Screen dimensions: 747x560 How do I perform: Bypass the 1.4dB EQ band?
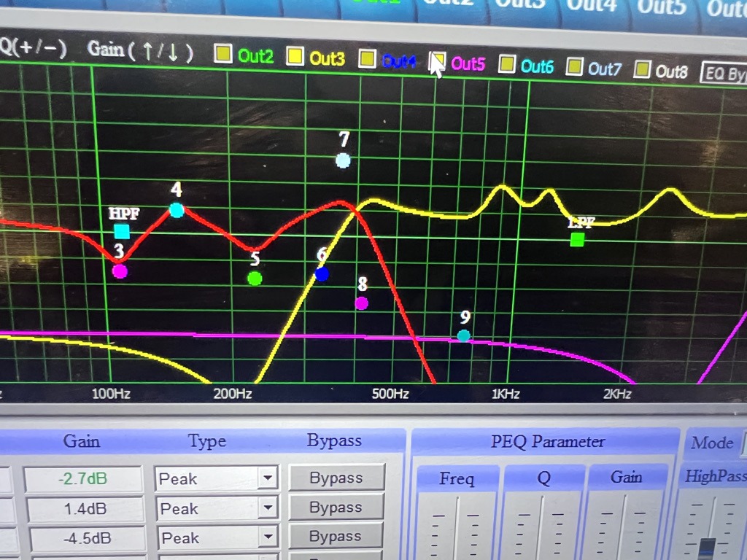tap(336, 507)
